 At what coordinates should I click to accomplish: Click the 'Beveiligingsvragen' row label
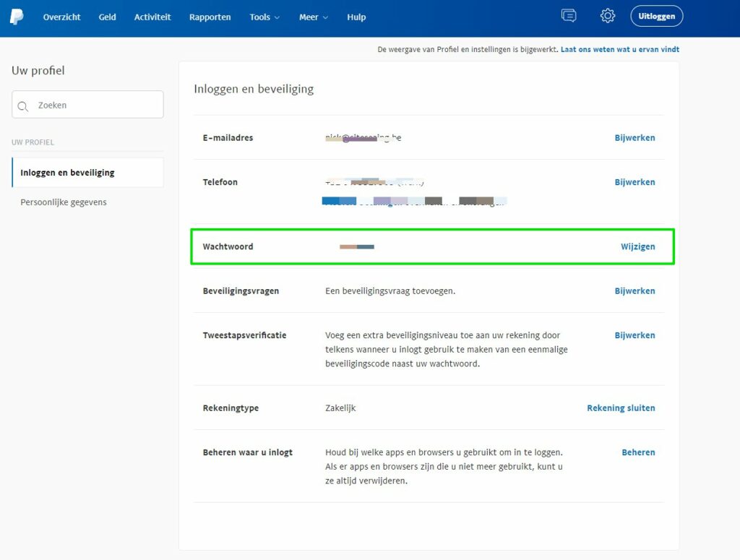241,291
